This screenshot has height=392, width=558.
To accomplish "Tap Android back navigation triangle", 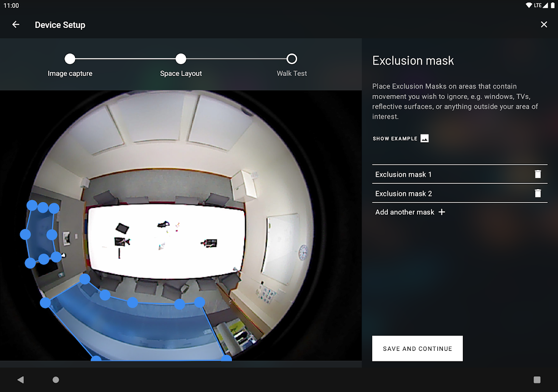I will (x=21, y=380).
